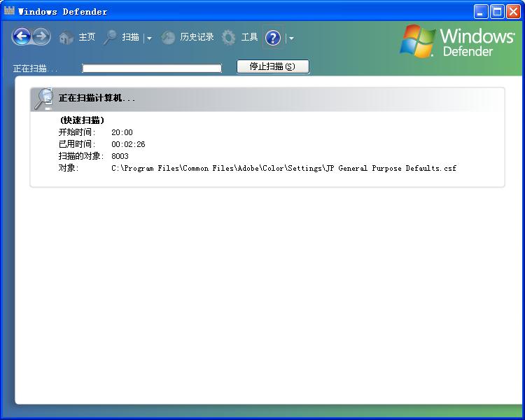Click the magnifier scan icon
The width and height of the screenshot is (525, 420).
[110, 37]
